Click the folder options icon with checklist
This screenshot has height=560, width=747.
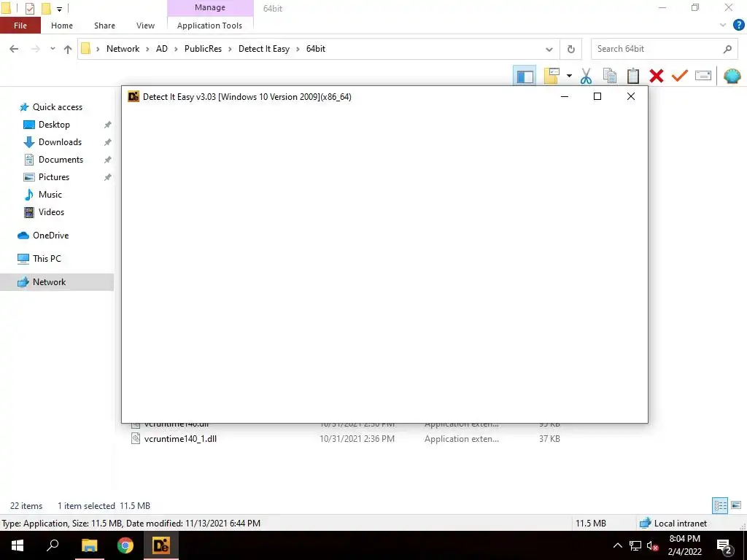(551, 76)
